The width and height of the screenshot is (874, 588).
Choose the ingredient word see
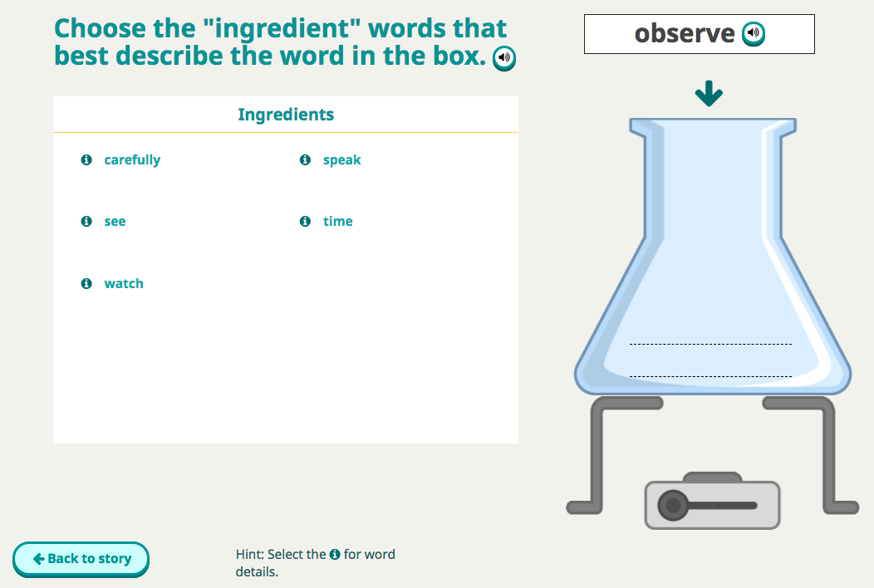115,222
